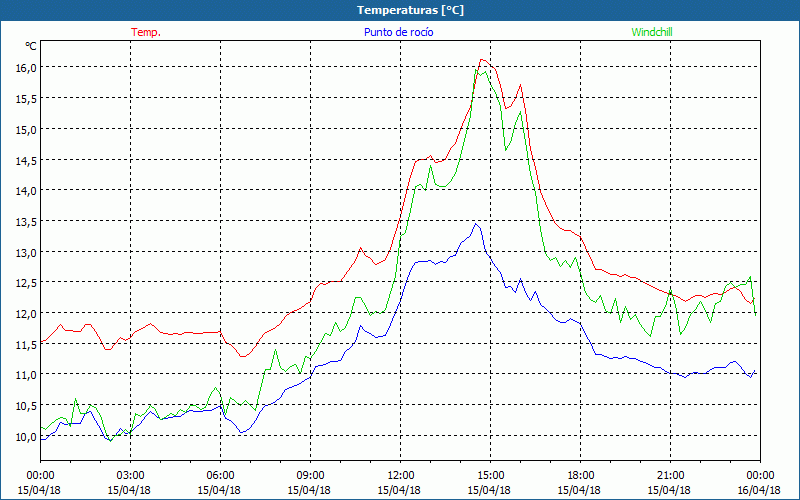Viewport: 800px width, 500px height.
Task: Click the '°C' unit label on axis
Action: 31,46
